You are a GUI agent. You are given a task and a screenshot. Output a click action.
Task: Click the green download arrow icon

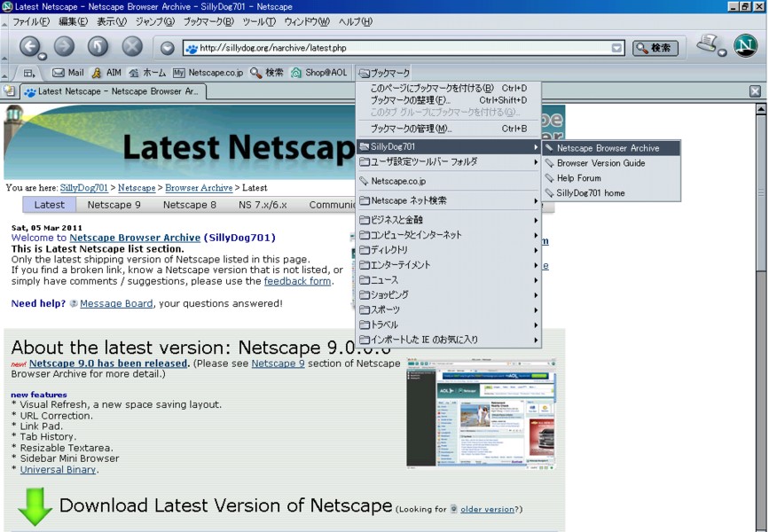[35, 506]
